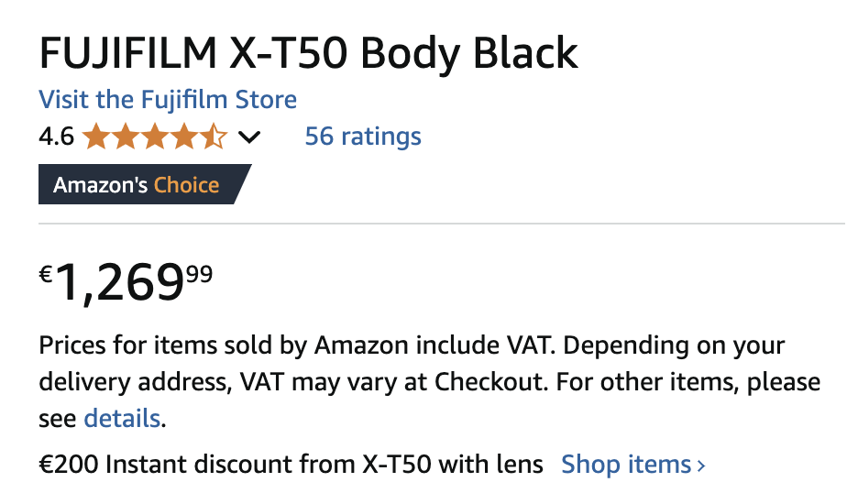
Task: Open the Shop items link
Action: pos(626,465)
